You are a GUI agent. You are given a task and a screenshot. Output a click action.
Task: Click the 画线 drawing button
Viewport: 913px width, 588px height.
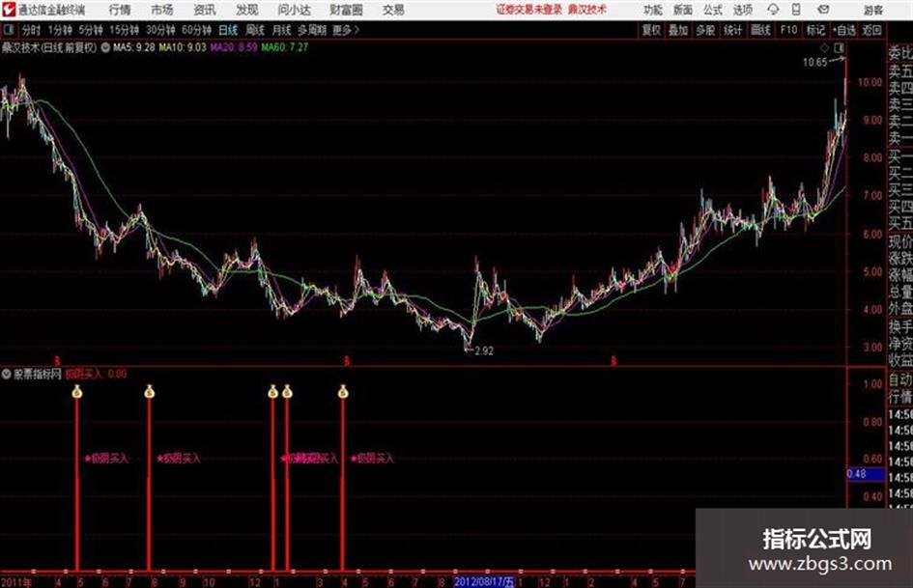760,30
